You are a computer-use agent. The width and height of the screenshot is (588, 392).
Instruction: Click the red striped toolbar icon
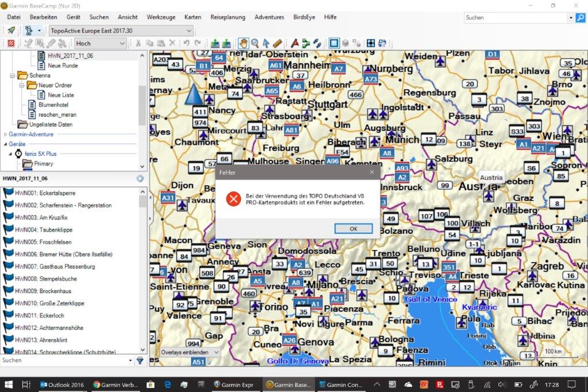11,44
